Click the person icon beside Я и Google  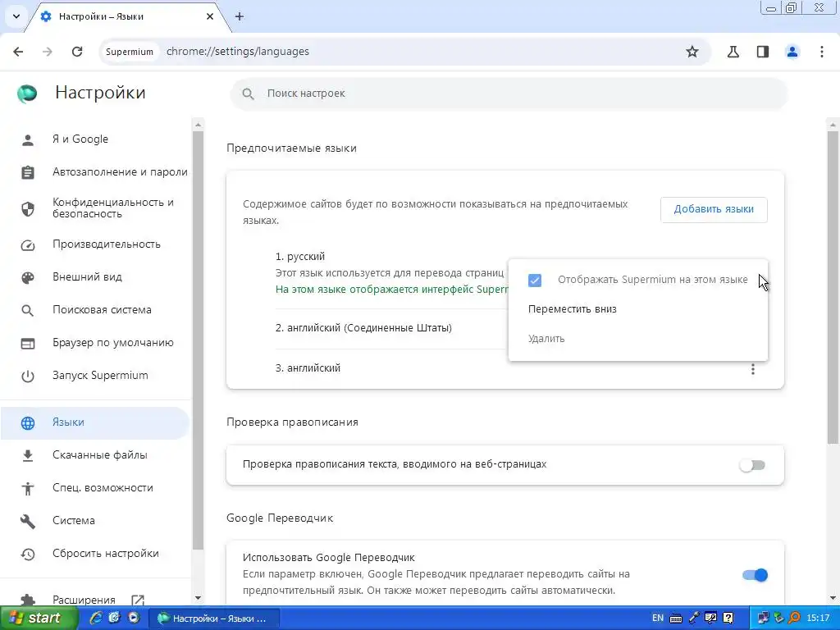27,139
